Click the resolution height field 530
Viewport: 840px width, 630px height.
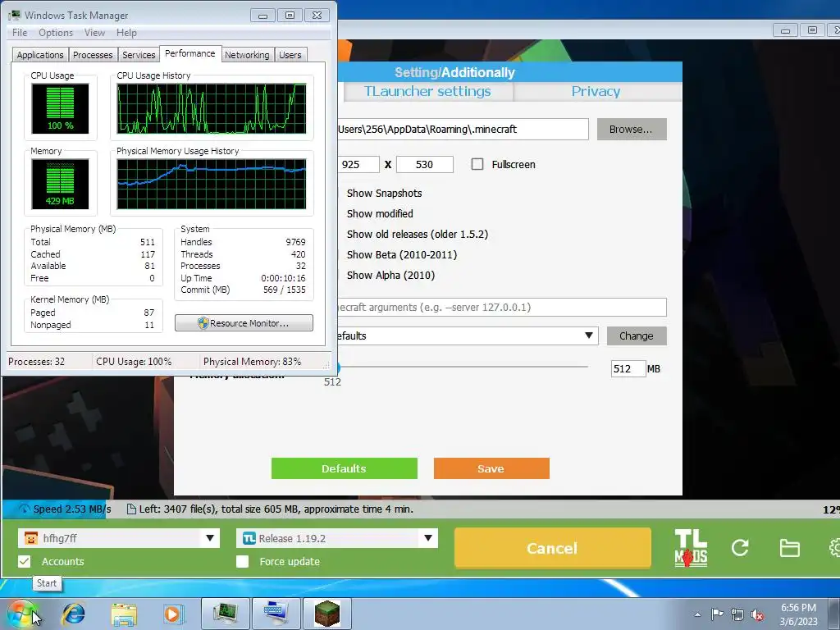(424, 164)
